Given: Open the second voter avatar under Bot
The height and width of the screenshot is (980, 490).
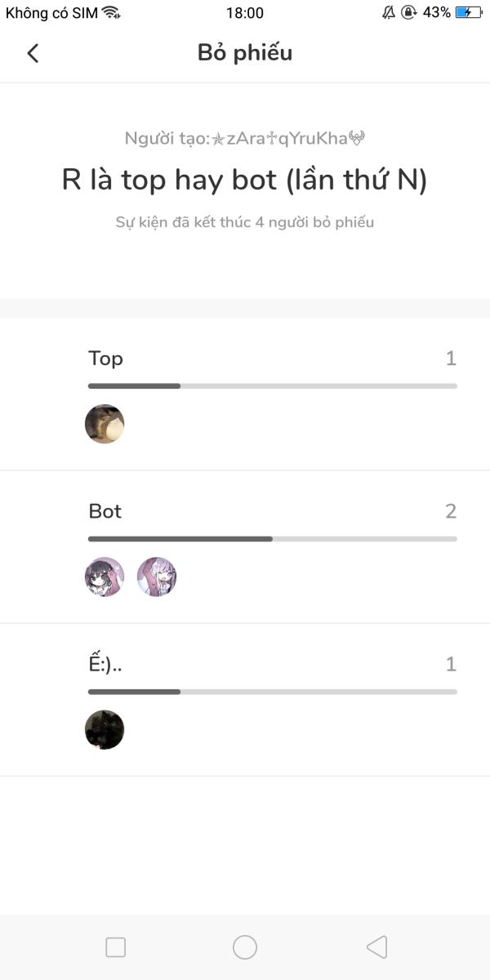Looking at the screenshot, I should (157, 577).
